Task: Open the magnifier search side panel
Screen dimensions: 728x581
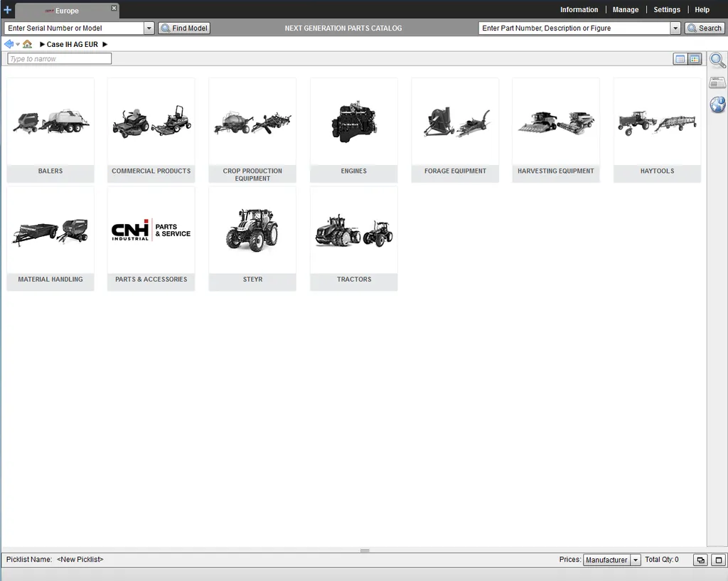Action: tap(717, 60)
